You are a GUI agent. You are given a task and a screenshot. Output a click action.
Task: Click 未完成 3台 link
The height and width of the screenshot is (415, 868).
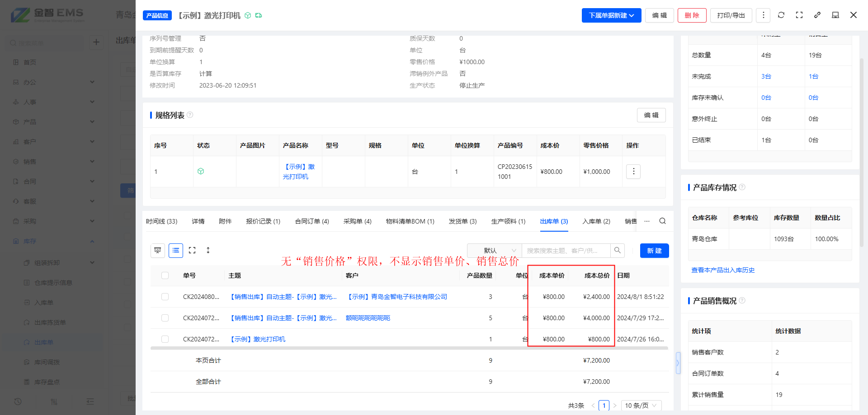tap(766, 76)
